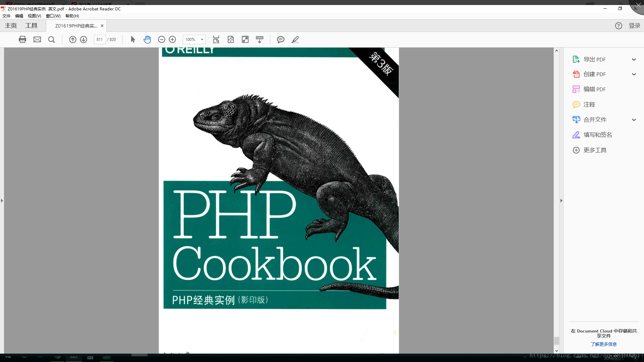
Task: Click the 了解更多信息 link
Action: [x=603, y=344]
